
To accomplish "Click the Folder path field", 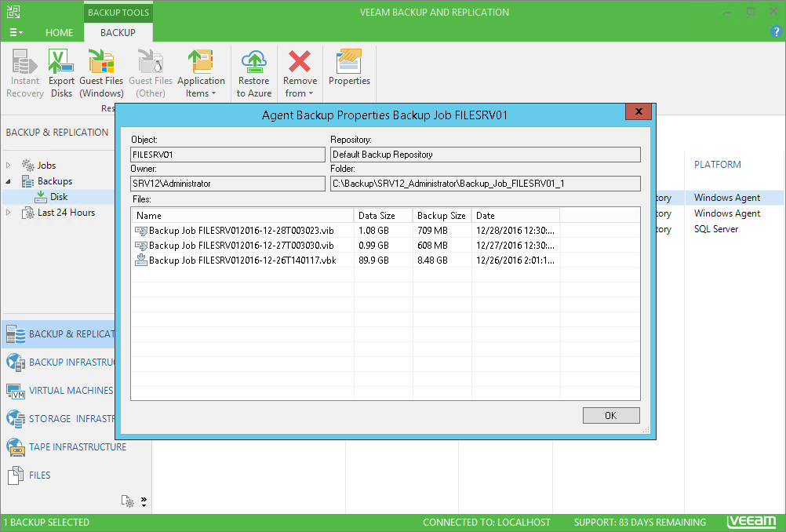I will pyautogui.click(x=486, y=184).
